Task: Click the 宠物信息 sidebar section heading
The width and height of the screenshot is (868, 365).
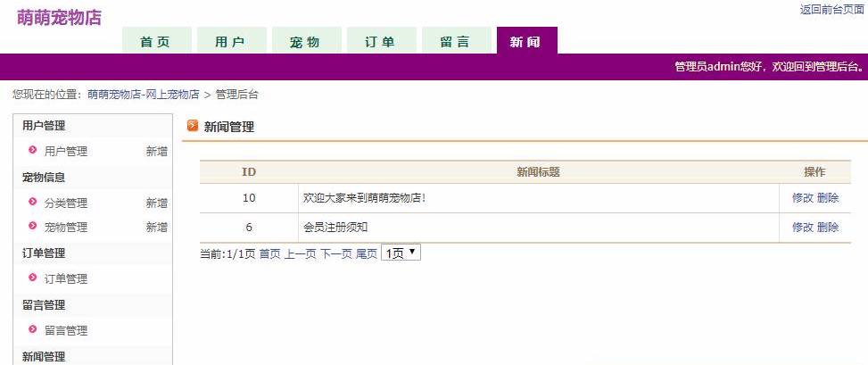Action: (44, 178)
